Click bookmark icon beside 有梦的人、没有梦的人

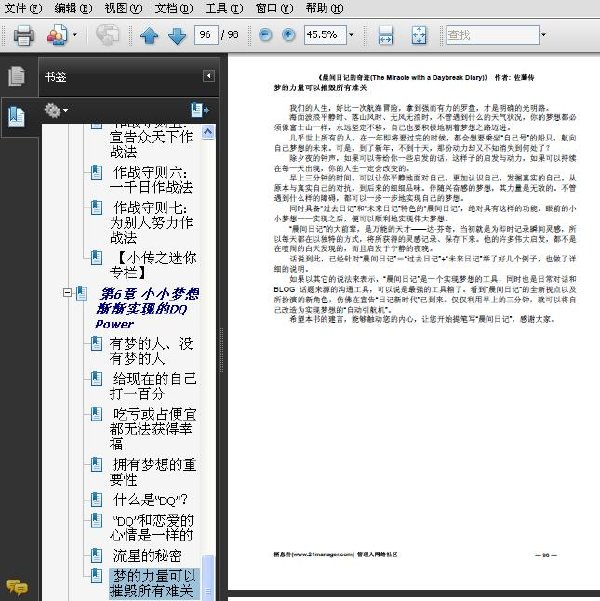pyautogui.click(x=96, y=344)
